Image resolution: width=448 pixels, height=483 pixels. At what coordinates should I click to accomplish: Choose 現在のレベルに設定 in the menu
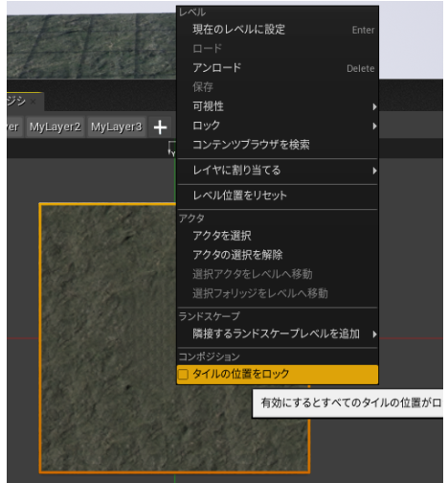pyautogui.click(x=278, y=30)
